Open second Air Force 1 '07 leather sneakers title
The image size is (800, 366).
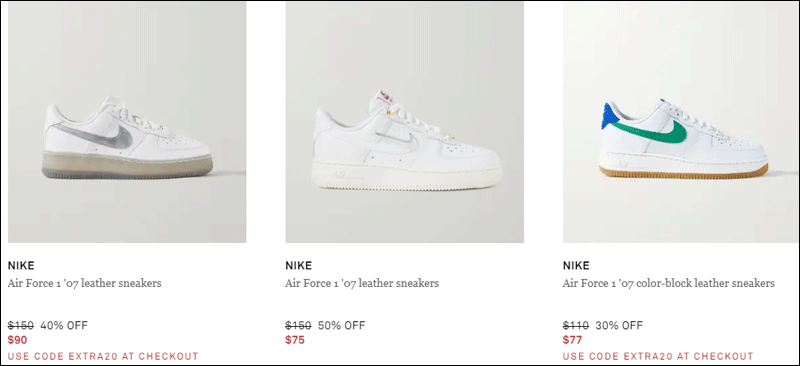[x=362, y=283]
